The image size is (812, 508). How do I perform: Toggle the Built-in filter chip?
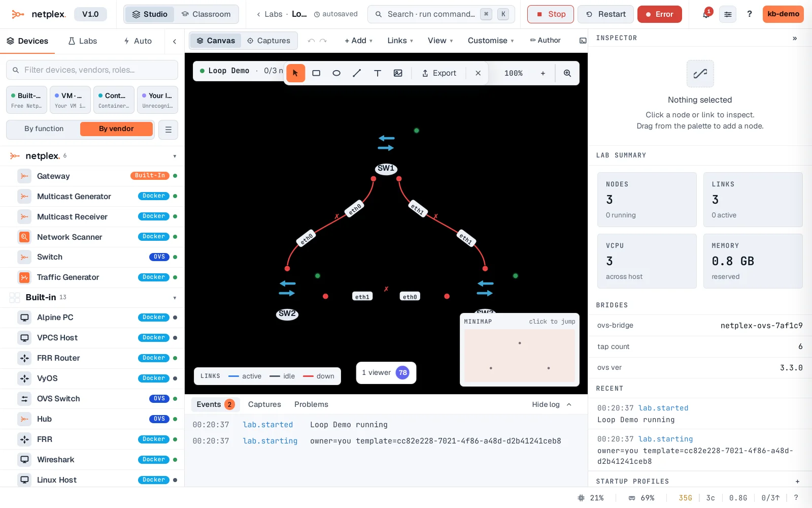coord(26,100)
